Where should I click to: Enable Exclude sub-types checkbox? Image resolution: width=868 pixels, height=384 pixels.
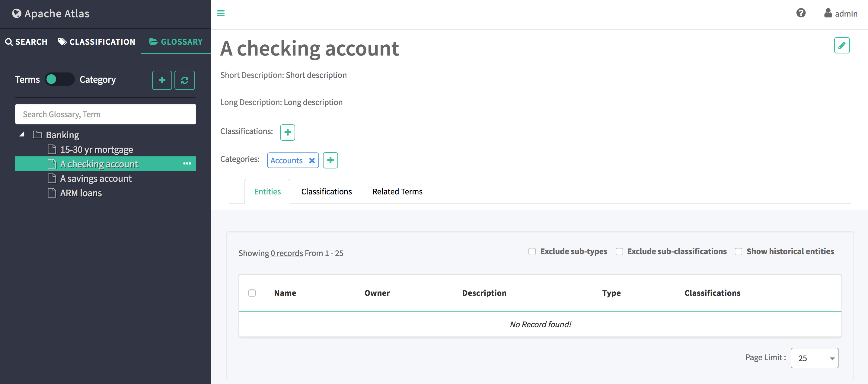pyautogui.click(x=532, y=251)
